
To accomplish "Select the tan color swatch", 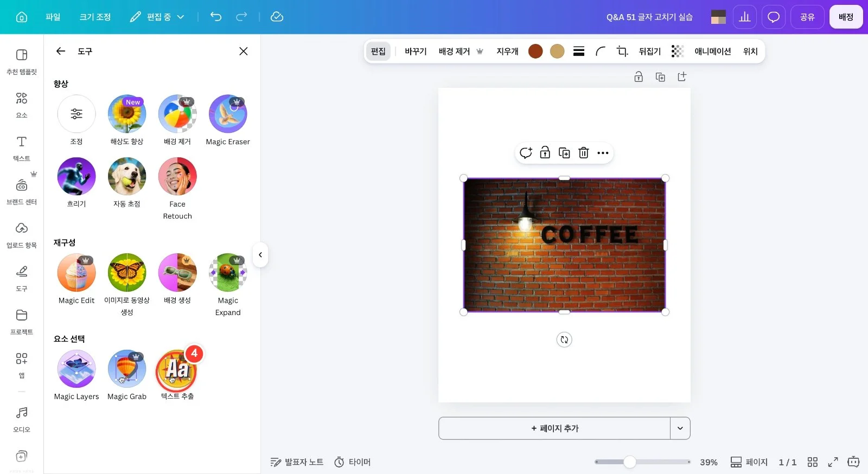I will click(x=557, y=51).
